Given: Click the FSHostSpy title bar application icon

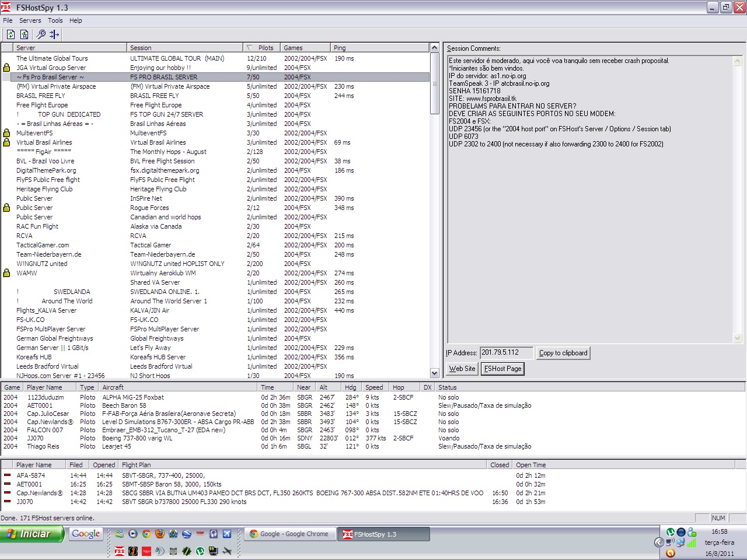Looking at the screenshot, I should 6,7.
